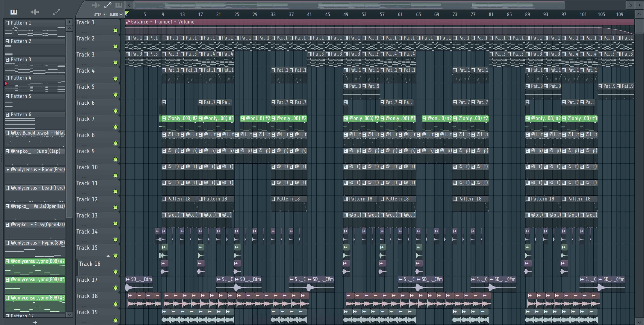This screenshot has height=325, width=644.
Task: Switch picker to audio clips view
Action: 35,12
